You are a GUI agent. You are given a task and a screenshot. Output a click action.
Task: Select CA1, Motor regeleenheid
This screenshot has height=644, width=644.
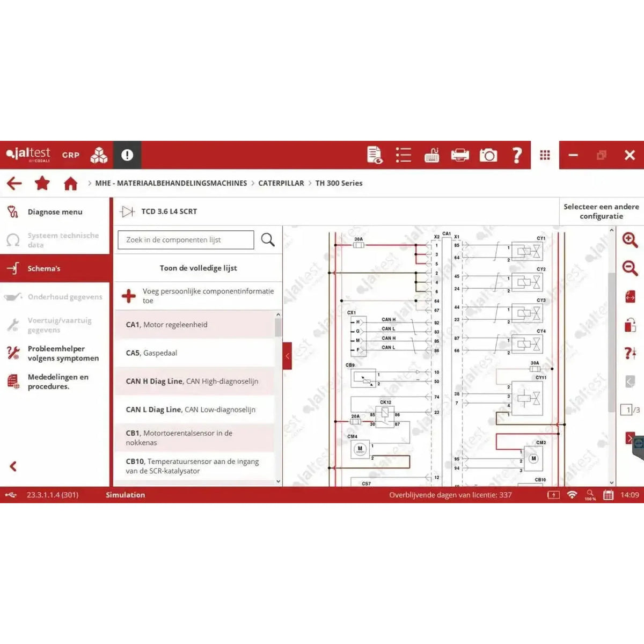click(x=194, y=325)
